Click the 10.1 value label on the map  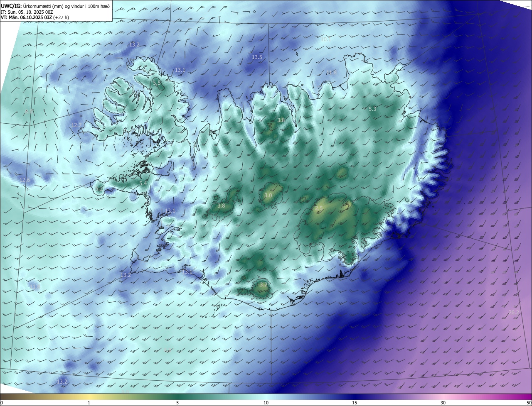point(326,39)
